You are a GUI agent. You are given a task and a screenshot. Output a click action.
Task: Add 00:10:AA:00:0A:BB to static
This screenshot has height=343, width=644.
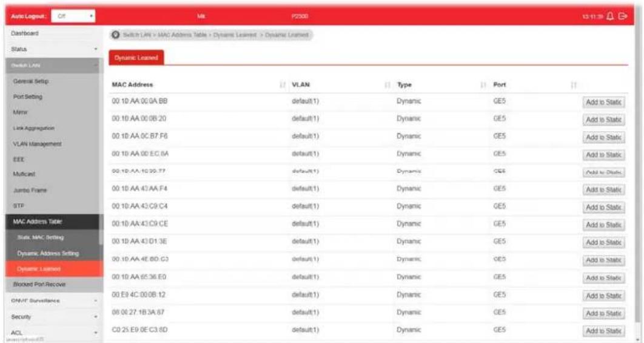coord(603,102)
